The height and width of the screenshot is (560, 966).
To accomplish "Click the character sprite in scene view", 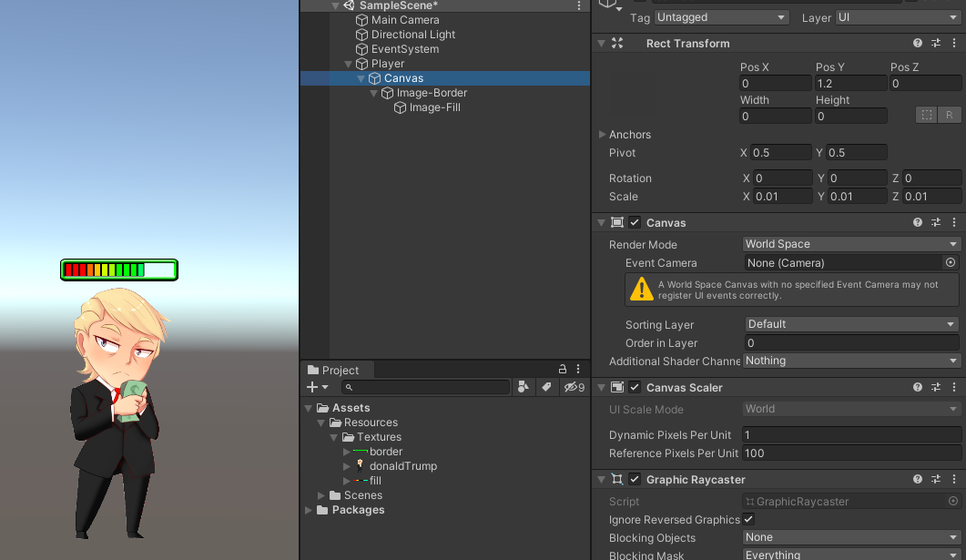I will pyautogui.click(x=118, y=412).
